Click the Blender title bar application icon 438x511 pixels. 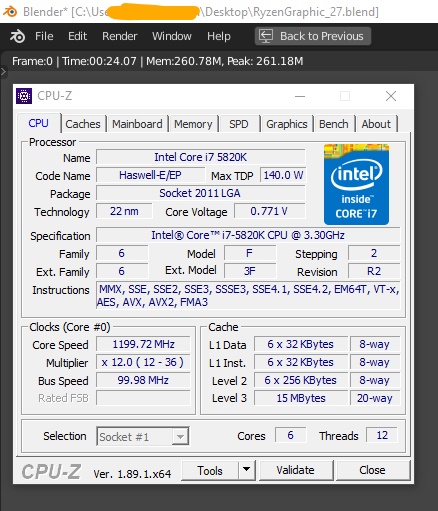[x=10, y=12]
